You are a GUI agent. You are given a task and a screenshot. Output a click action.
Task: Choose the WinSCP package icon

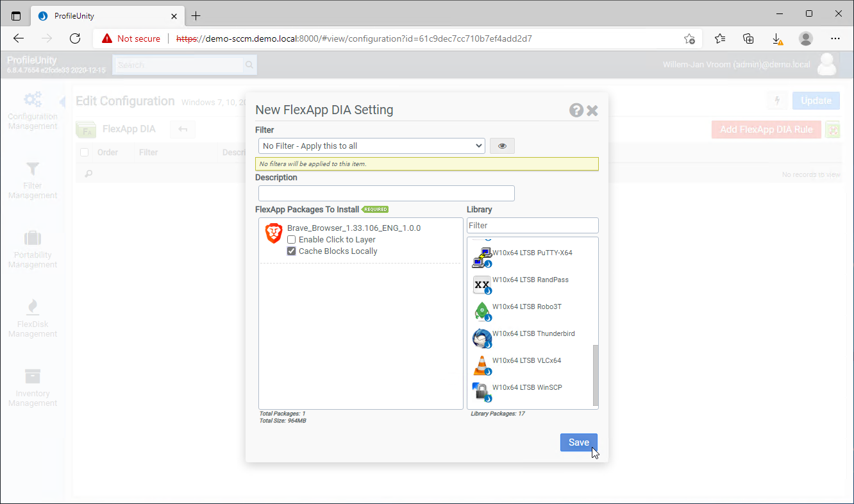pyautogui.click(x=481, y=392)
